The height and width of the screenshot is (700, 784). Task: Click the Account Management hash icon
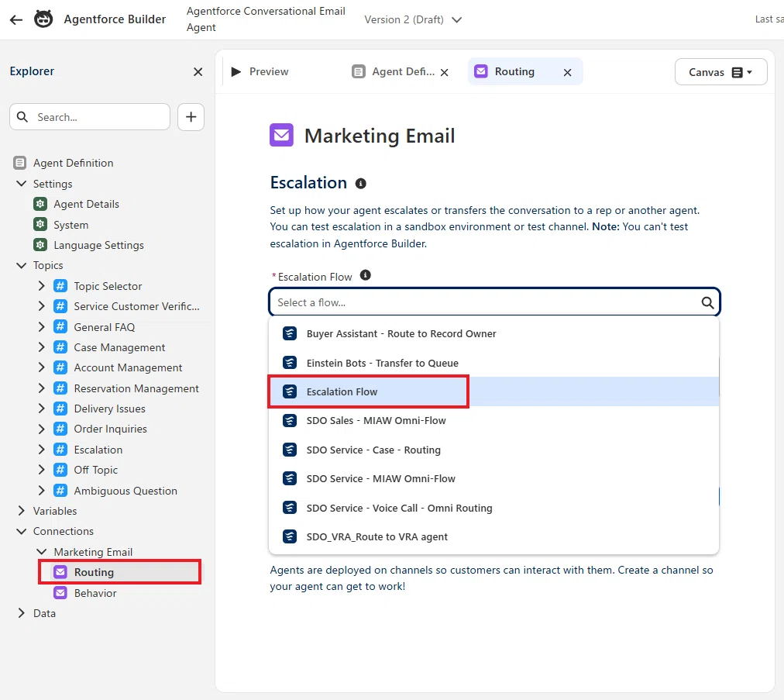[x=60, y=367]
